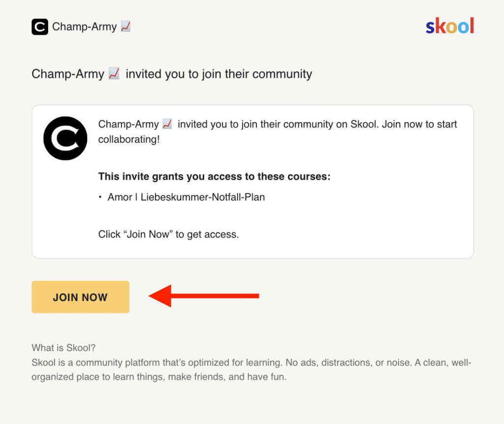504x424 pixels.
Task: Click the 'What is Skool?' heading
Action: 63,348
